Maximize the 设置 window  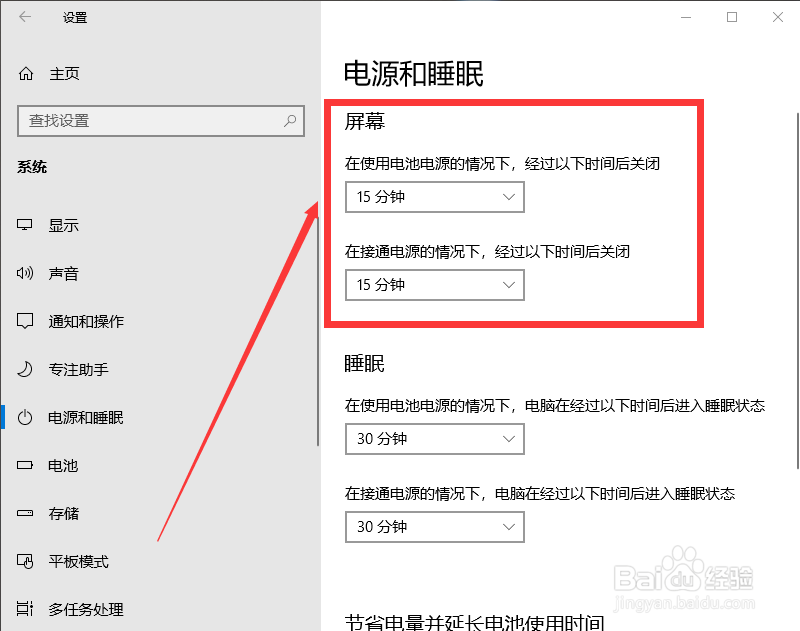(732, 17)
